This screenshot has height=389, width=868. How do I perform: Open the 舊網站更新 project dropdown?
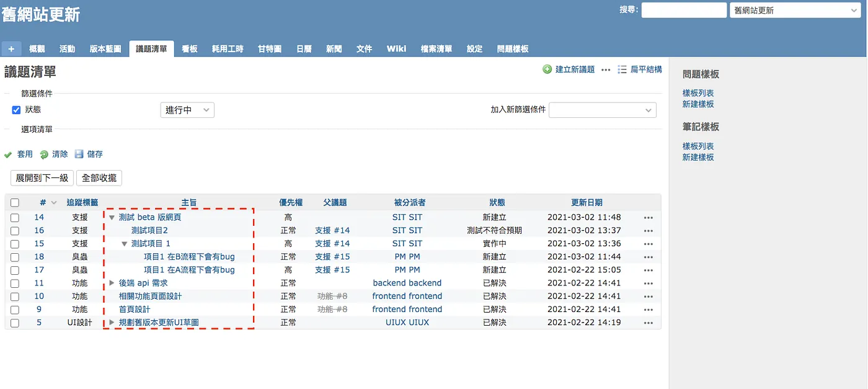(797, 10)
